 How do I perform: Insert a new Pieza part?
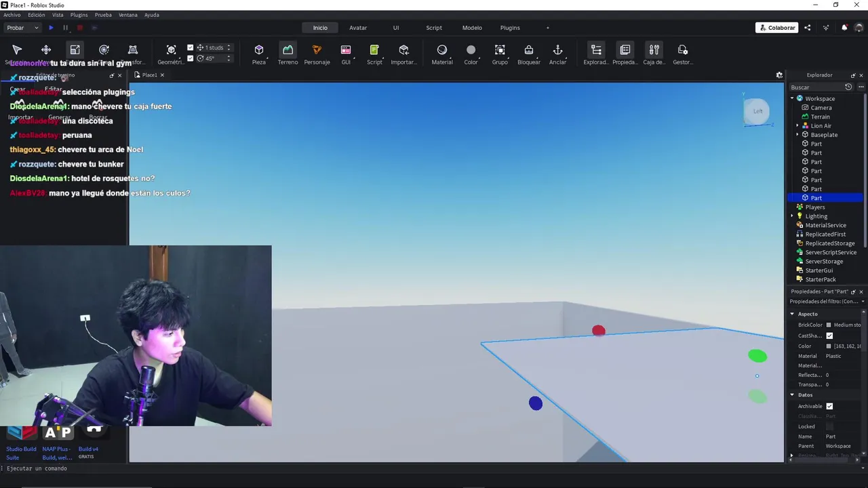click(259, 54)
